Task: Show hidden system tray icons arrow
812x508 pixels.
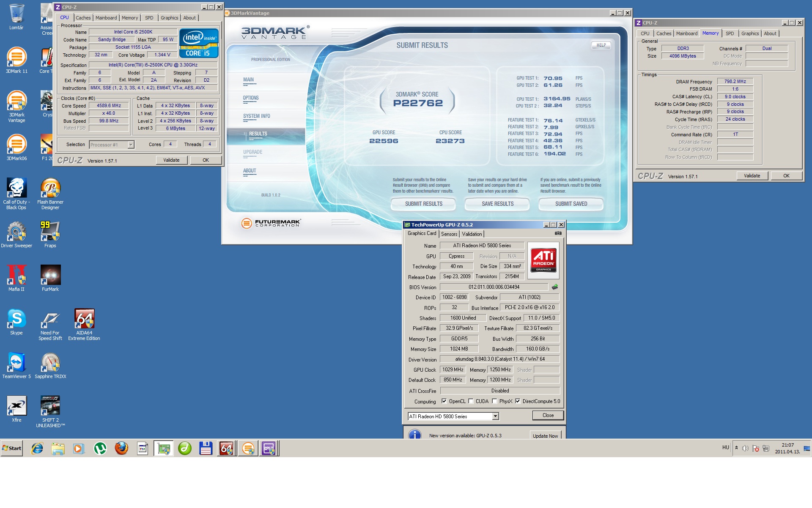Action: pos(736,448)
